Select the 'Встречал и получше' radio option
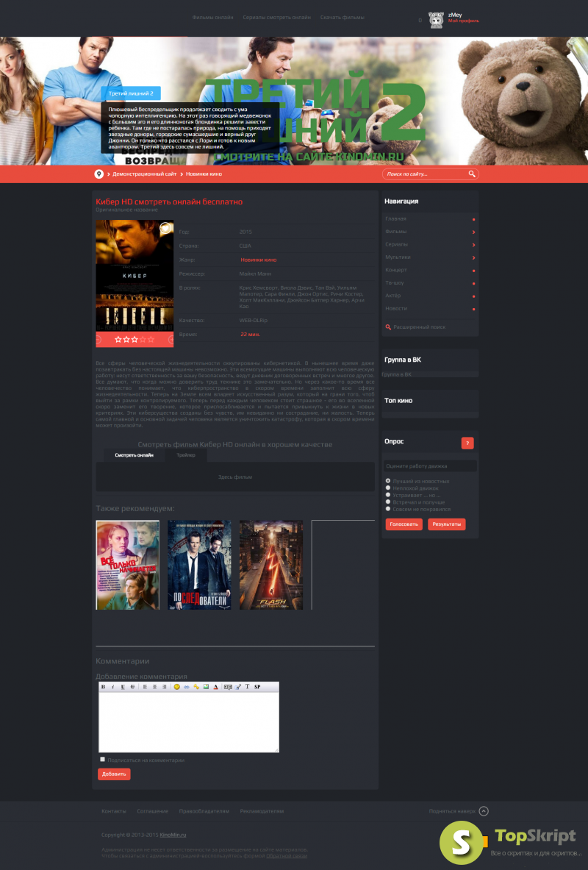The height and width of the screenshot is (870, 588). (x=388, y=502)
